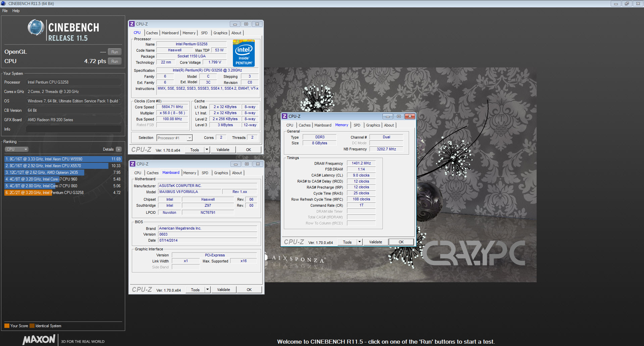Switch to Graphics tab in Memory CPU-Z window
The height and width of the screenshot is (346, 644).
(373, 125)
